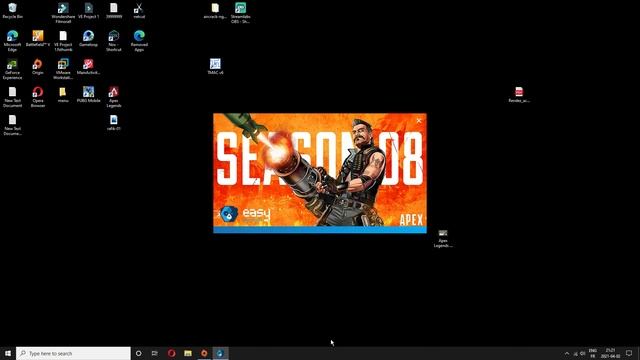The height and width of the screenshot is (360, 640).
Task: Select the Apex Legends file icon right of splash
Action: click(443, 238)
